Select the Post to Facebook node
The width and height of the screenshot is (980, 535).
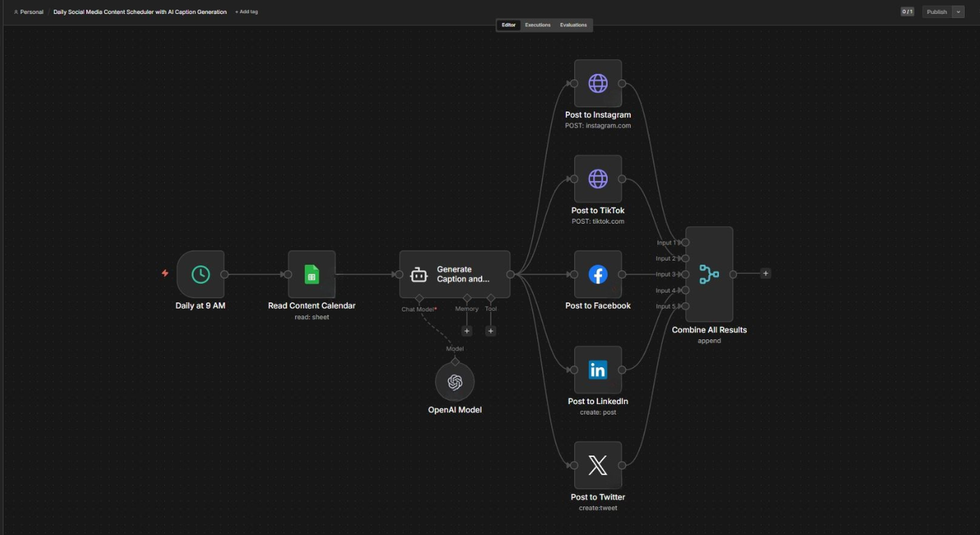point(597,274)
